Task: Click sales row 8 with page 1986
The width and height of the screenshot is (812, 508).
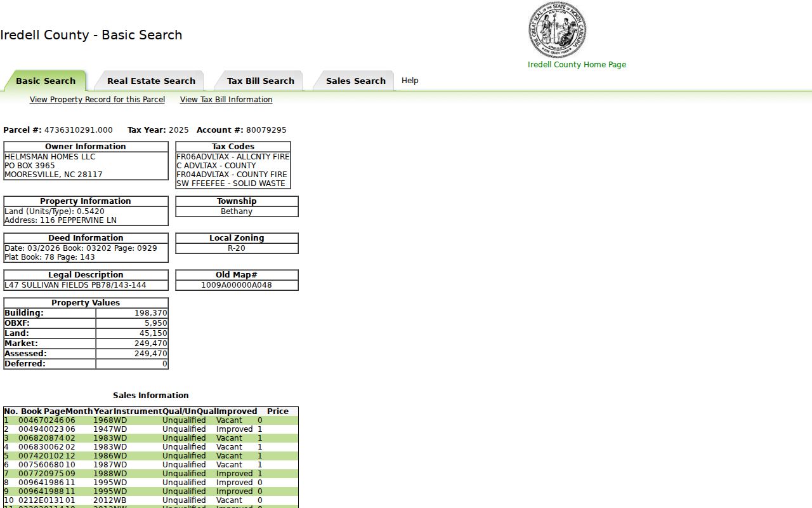Action: coord(151,483)
